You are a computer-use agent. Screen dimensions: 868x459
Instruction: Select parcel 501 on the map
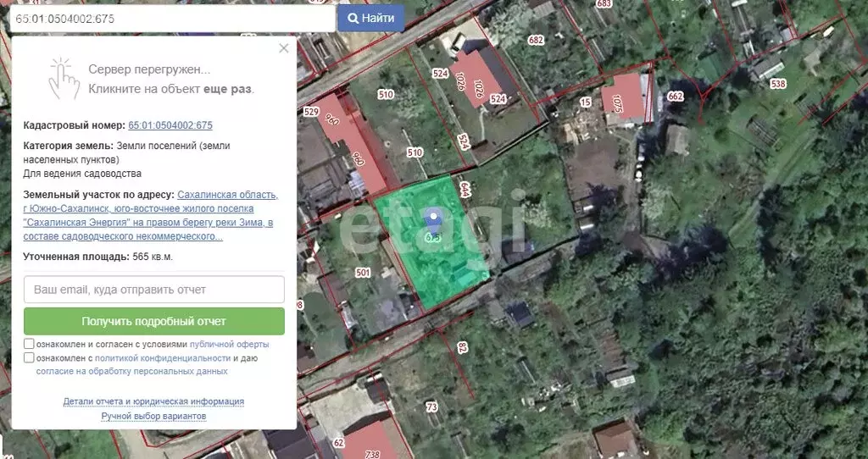[x=363, y=273]
